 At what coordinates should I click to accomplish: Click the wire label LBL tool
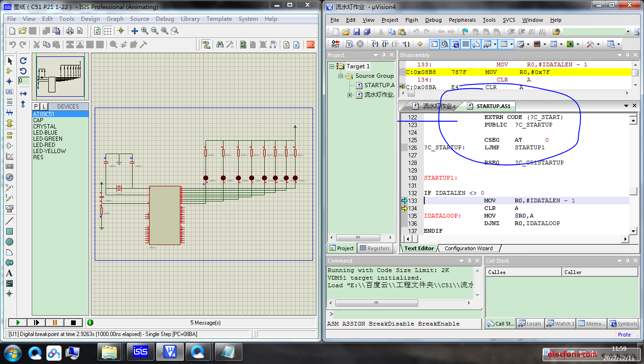[x=9, y=91]
